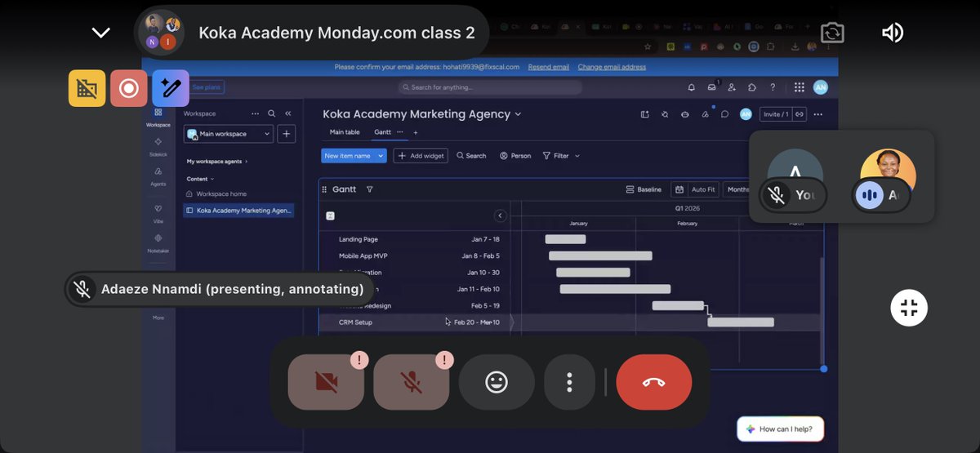Screen dimensions: 980x453
Task: Open the inbox icon with badge
Action: (711, 87)
